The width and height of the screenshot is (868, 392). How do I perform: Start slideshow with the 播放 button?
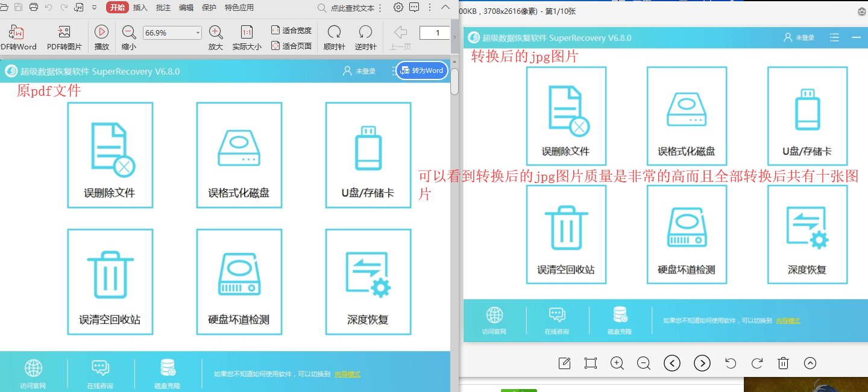(x=102, y=38)
